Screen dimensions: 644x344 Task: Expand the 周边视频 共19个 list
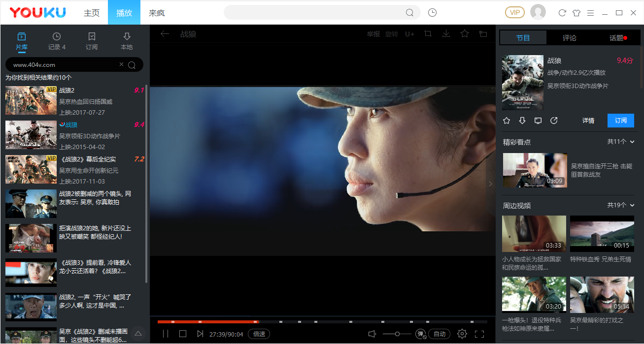621,205
